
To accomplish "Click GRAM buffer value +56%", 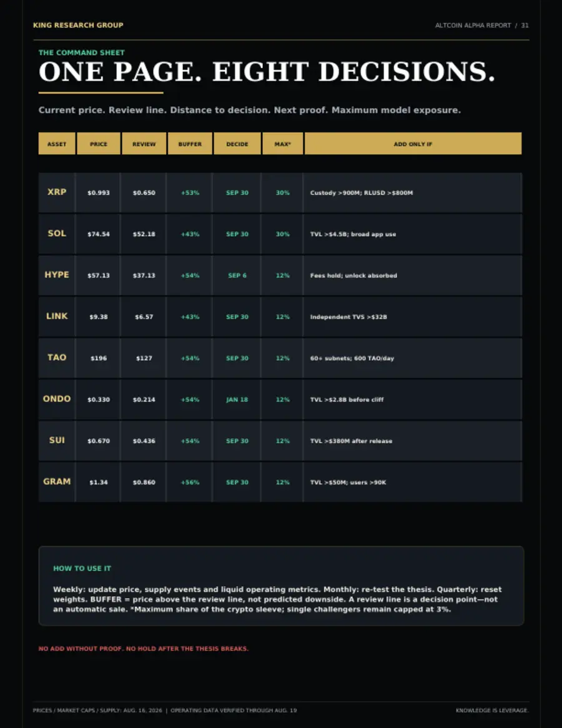I will pyautogui.click(x=190, y=482).
